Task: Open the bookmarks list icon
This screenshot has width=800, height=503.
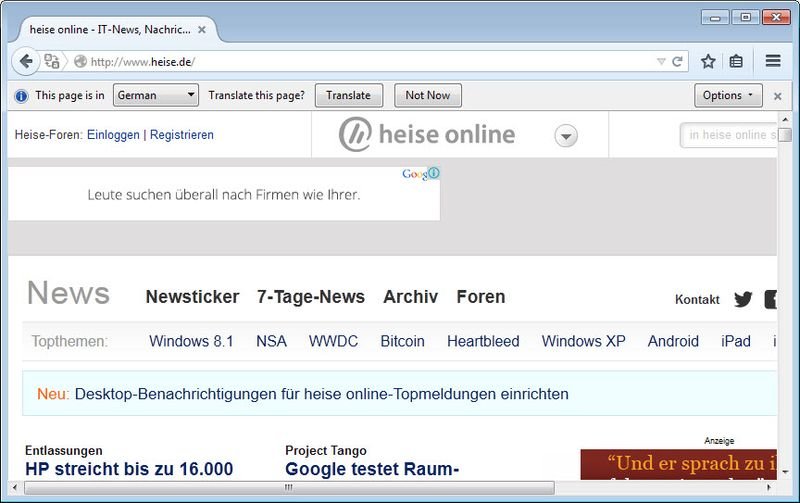Action: (736, 61)
